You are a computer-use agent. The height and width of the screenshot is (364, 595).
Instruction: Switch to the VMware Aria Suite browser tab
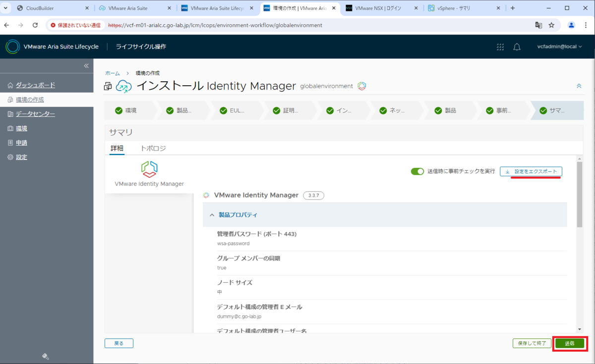(x=135, y=8)
